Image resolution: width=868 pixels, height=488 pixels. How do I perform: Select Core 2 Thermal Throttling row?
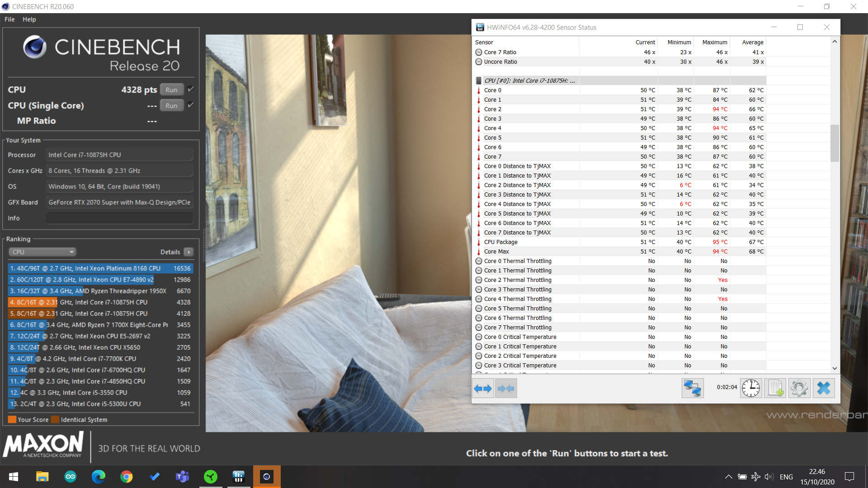[x=620, y=280]
